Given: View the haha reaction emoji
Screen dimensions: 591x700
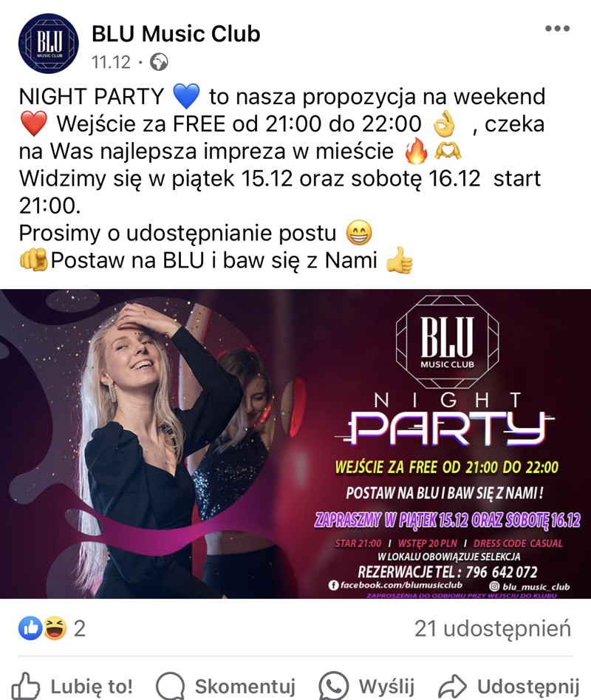Looking at the screenshot, I should click(x=55, y=628).
